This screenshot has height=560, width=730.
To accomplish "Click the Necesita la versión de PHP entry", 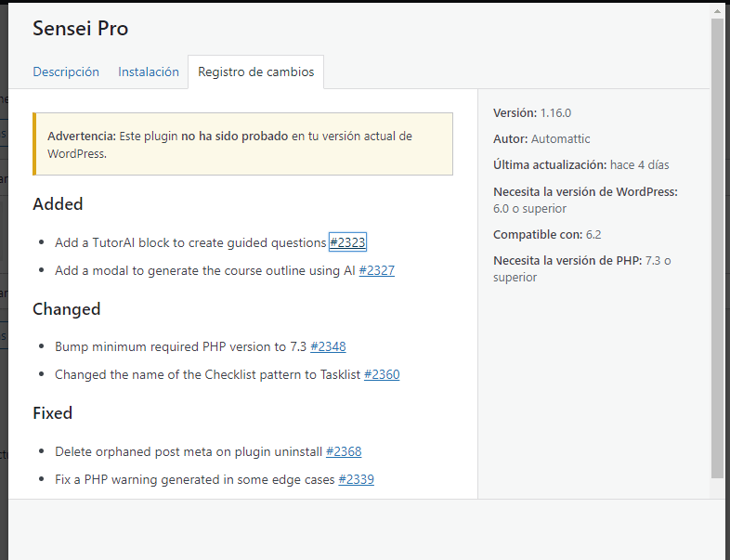I will 582,268.
